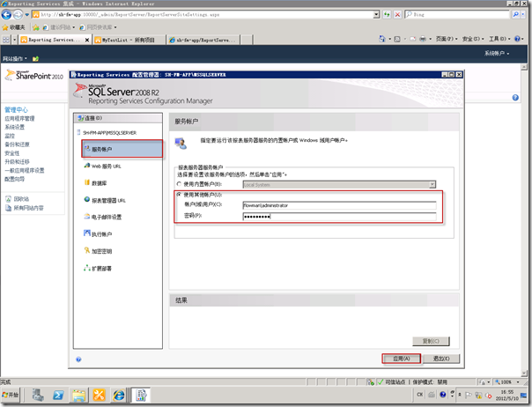The height and width of the screenshot is (407, 532).
Task: Click the IE forward navigation button
Action: [18, 15]
